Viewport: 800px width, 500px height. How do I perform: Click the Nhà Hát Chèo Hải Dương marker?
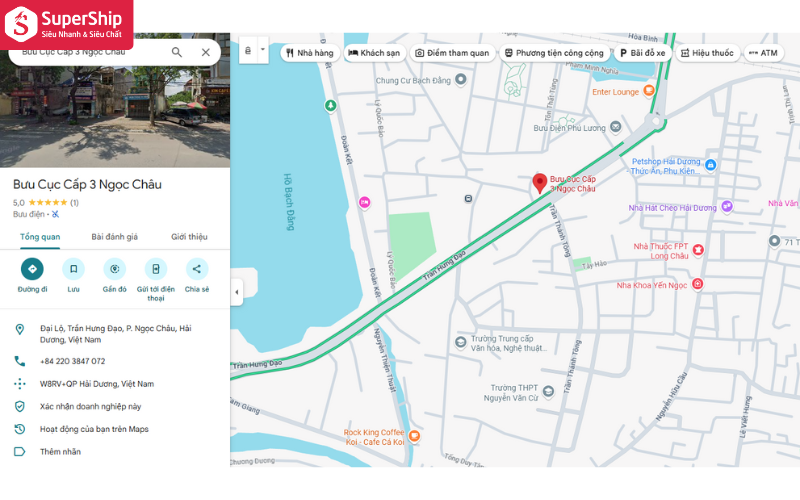click(x=727, y=206)
